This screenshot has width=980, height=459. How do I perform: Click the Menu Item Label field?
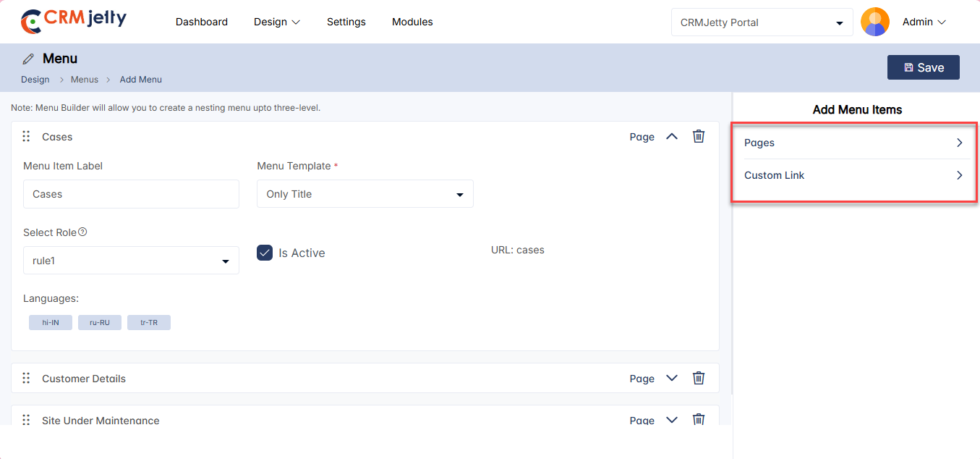click(131, 194)
